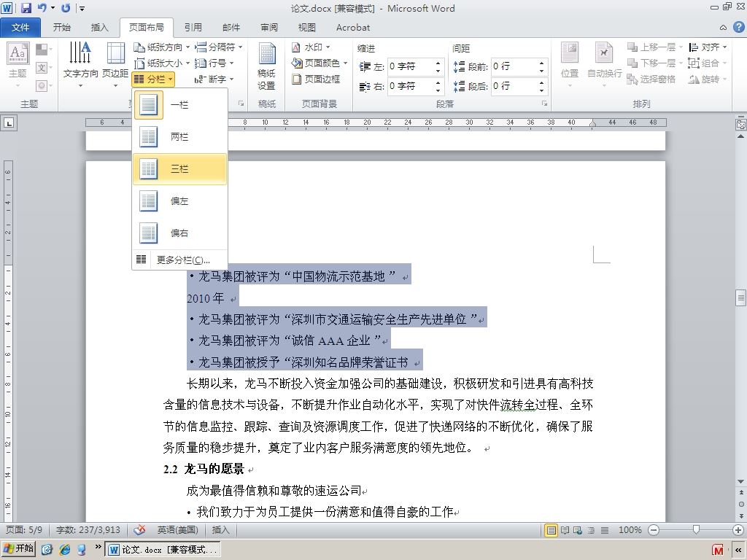This screenshot has height=560, width=747.
Task: Click left indent (左) value field
Action: coord(410,66)
